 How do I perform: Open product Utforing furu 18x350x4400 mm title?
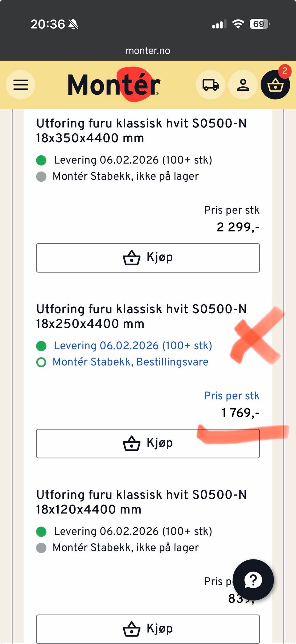coord(142,131)
